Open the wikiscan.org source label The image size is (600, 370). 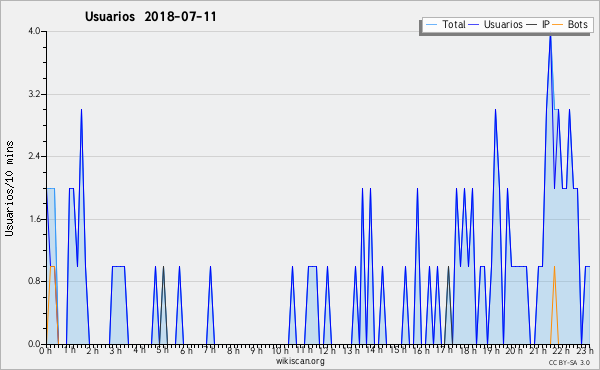click(300, 361)
